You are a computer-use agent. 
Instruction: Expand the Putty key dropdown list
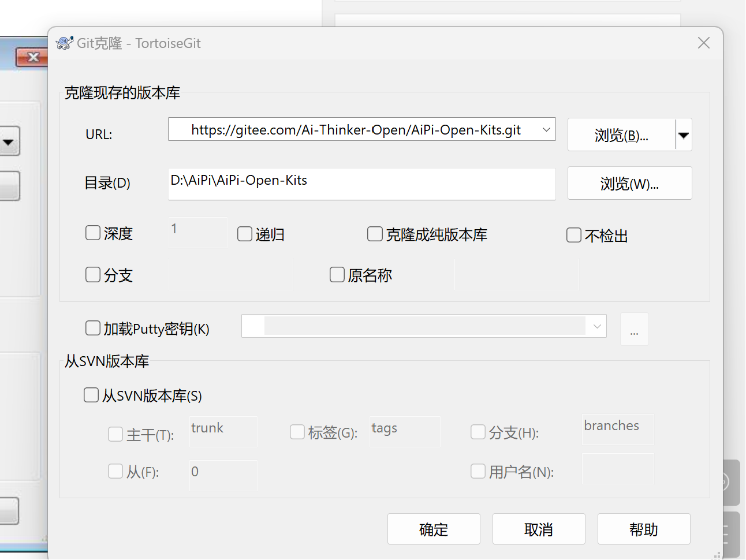click(597, 326)
